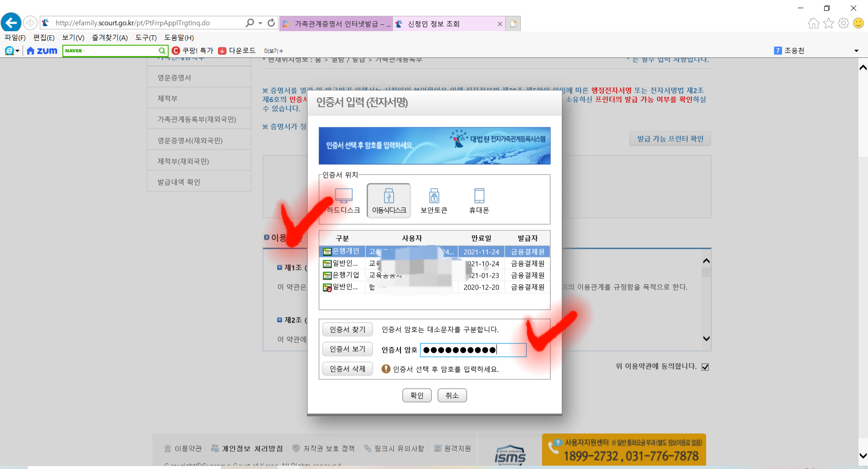The image size is (868, 469).
Task: Open the 편집(E) menu
Action: pos(44,38)
